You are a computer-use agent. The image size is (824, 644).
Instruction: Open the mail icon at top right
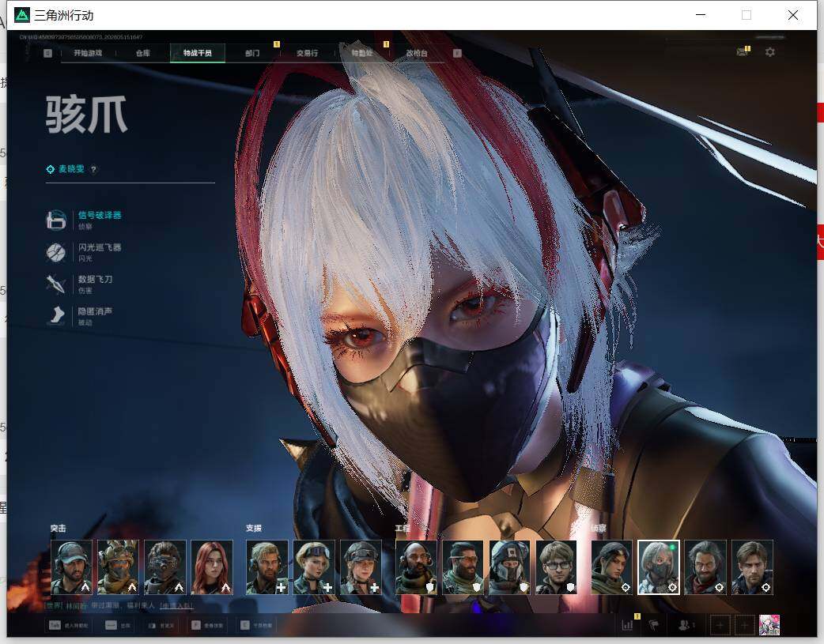point(742,52)
